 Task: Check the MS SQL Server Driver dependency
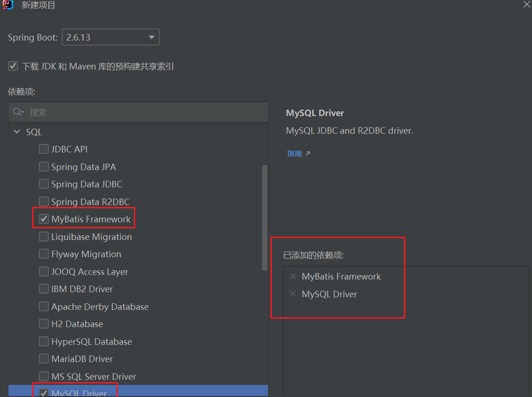click(44, 376)
